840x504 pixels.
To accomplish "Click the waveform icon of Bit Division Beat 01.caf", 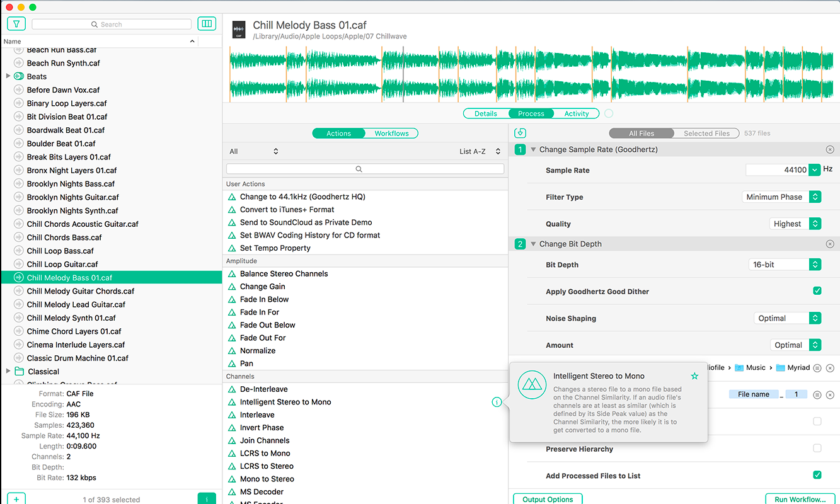I will [19, 117].
